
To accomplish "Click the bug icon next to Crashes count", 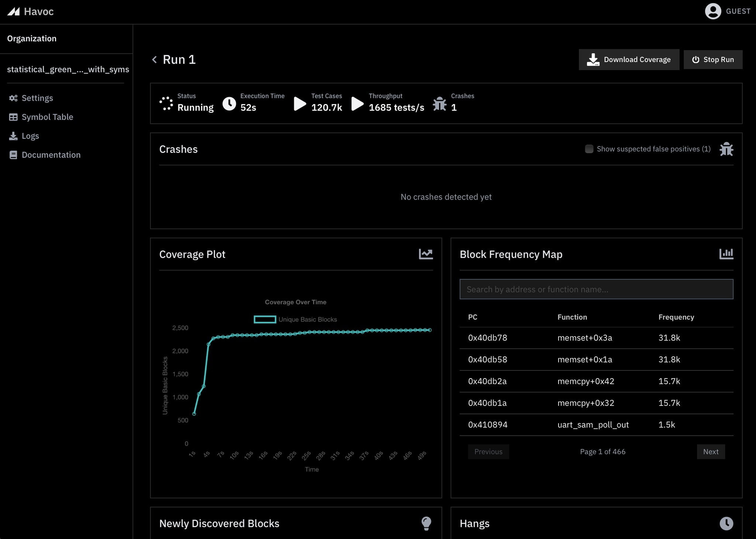I will pos(440,104).
